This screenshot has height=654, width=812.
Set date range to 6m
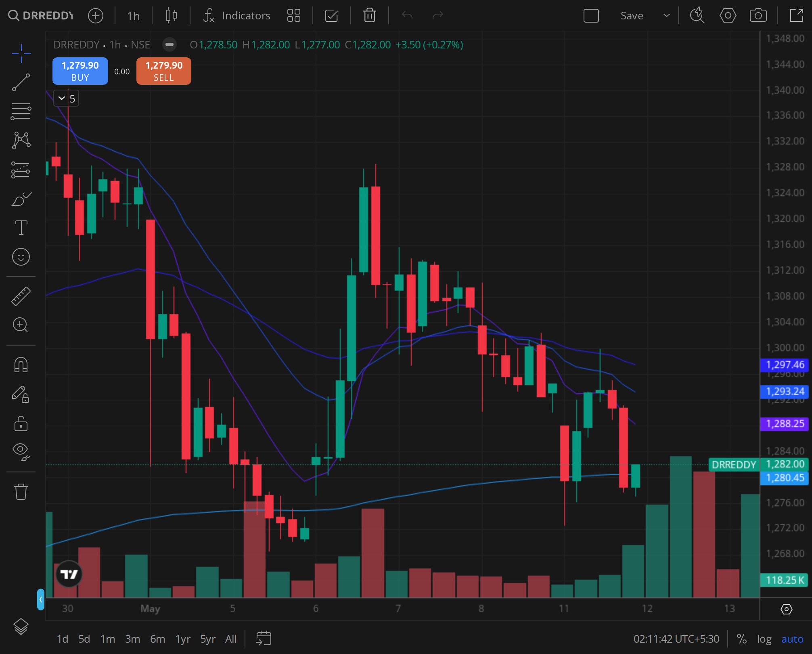click(157, 639)
